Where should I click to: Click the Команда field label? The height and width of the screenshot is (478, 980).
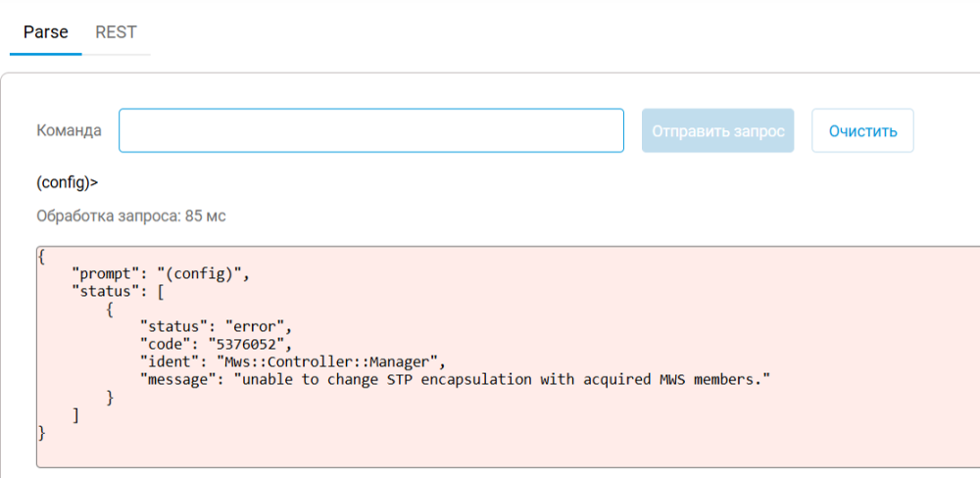pos(69,130)
